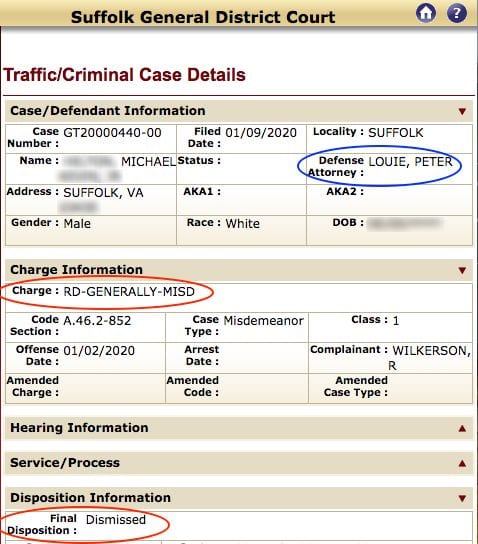This screenshot has height=544, width=478.
Task: Select case number GT20000440-00 text
Action: click(112, 133)
